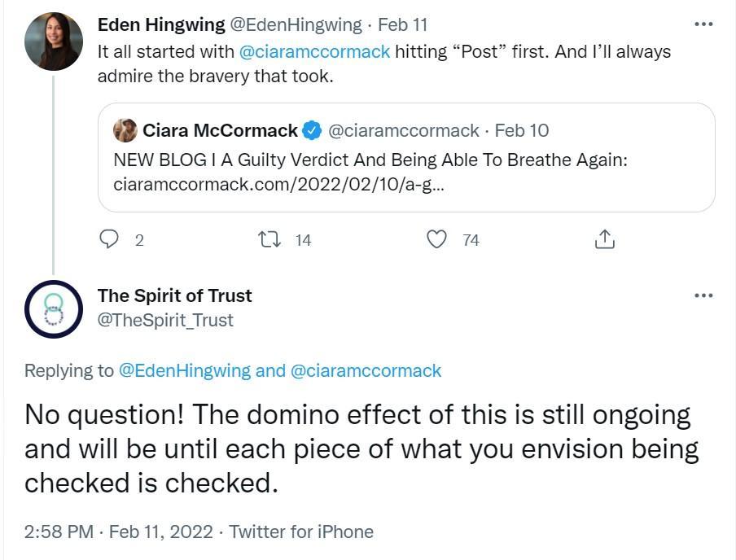Open the quoted Ciara McCormack blog tweet
The height and width of the screenshot is (560, 736).
(405, 170)
